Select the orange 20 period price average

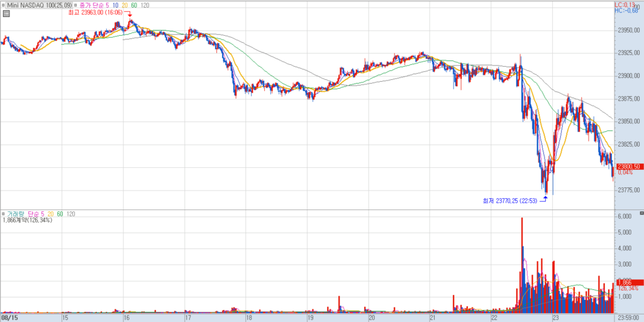[125, 5]
